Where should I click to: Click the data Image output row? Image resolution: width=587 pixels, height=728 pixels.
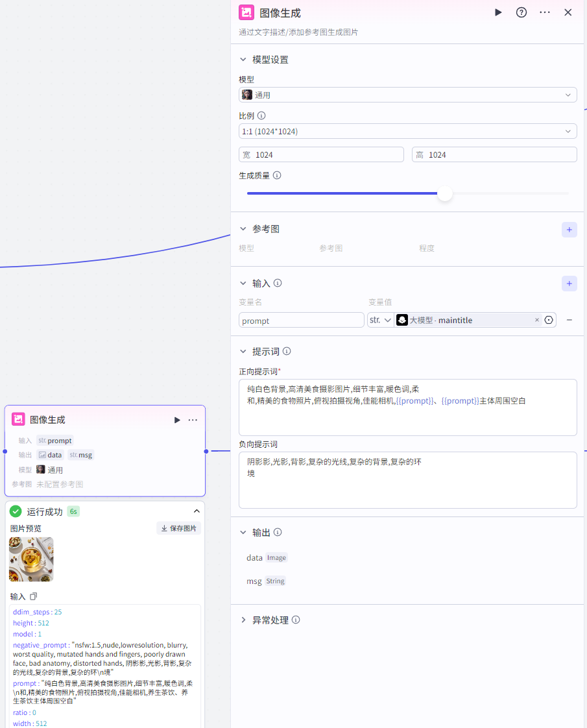tap(267, 557)
